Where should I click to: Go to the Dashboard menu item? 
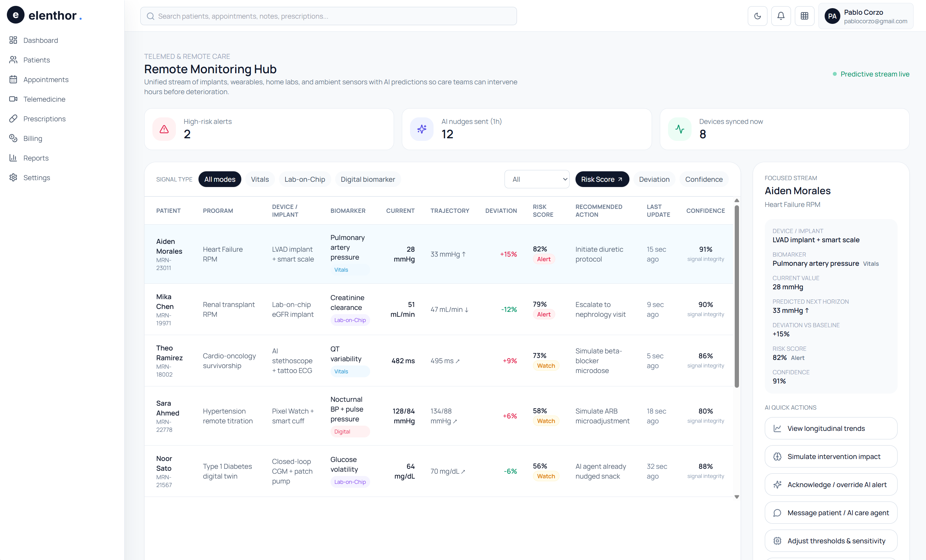click(41, 40)
